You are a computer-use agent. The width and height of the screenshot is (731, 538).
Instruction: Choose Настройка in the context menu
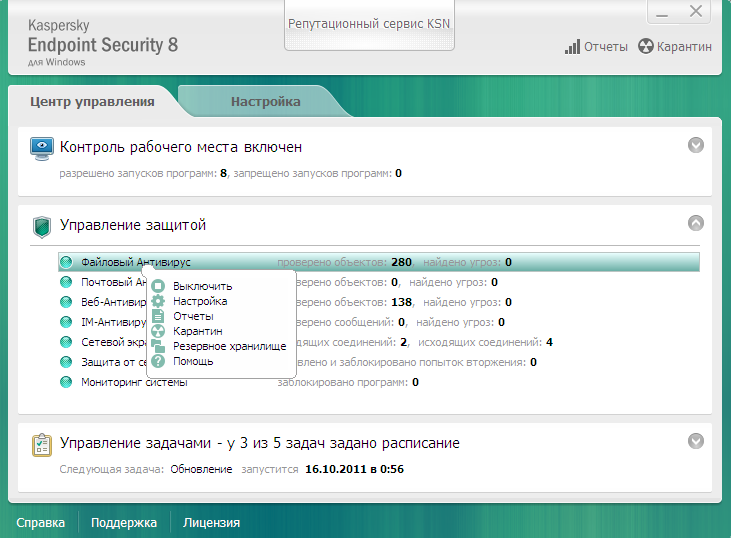[x=200, y=301]
